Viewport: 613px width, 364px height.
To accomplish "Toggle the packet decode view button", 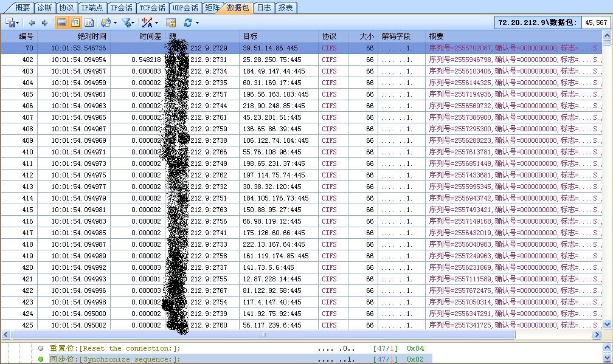I will [x=75, y=22].
